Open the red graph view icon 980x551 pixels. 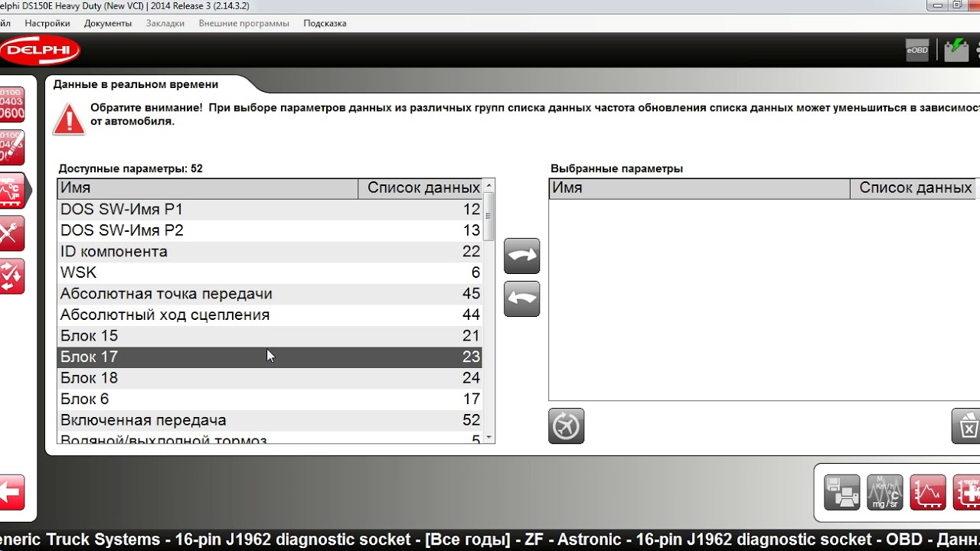(928, 492)
